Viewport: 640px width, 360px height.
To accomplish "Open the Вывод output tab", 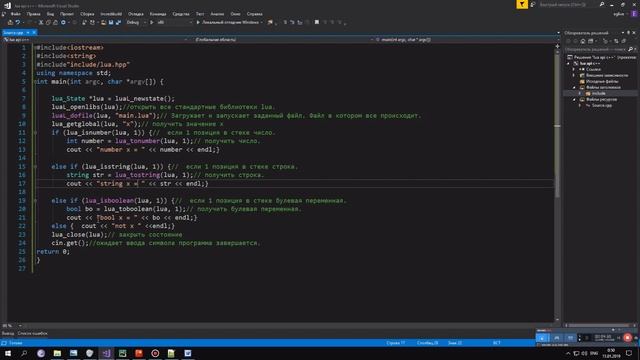I will coord(7,333).
